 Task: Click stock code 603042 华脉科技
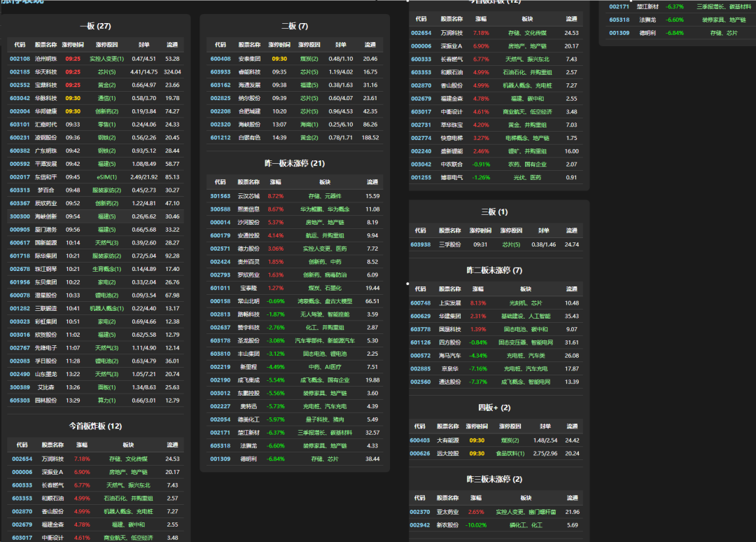[20, 98]
